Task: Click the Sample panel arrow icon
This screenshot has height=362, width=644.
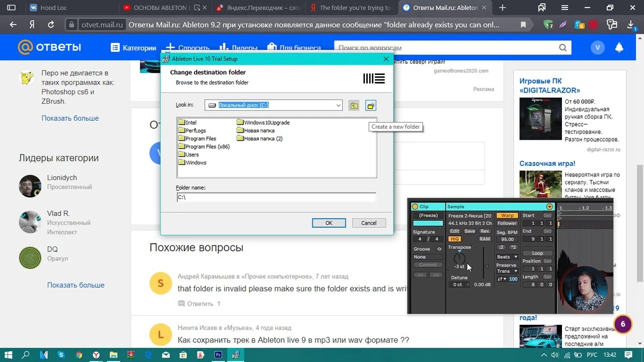Action: coord(549,207)
